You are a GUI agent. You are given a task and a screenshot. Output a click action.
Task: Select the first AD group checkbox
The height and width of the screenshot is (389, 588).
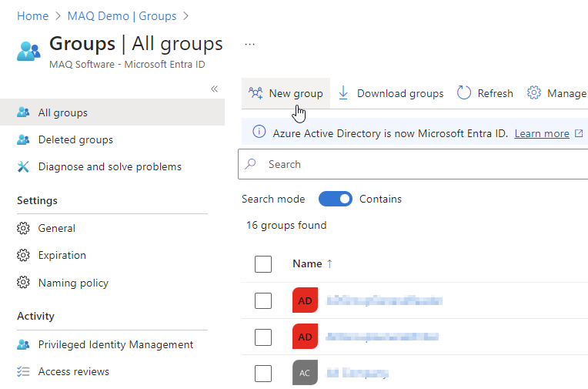click(263, 300)
